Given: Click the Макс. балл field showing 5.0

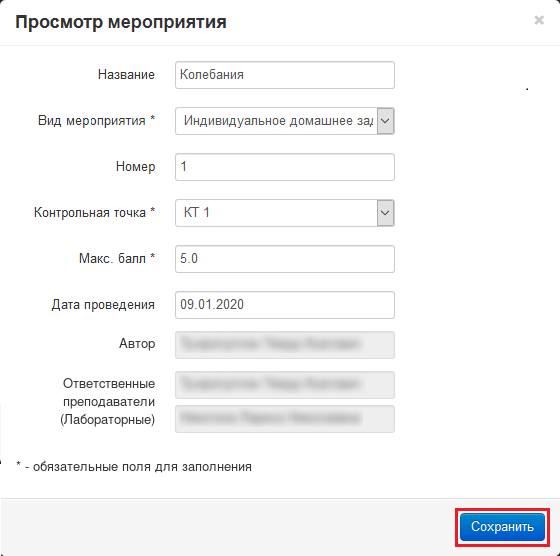Looking at the screenshot, I should coord(285,259).
